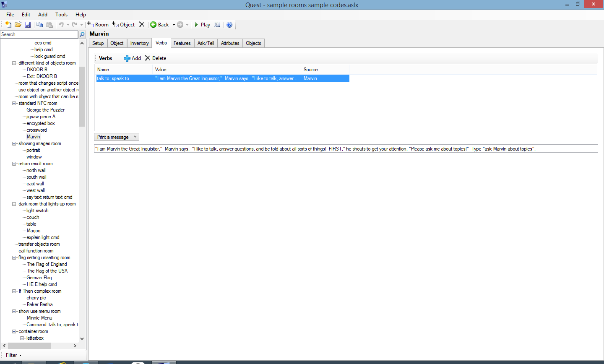Click the search magnifier button
Image resolution: width=604 pixels, height=364 pixels.
82,34
